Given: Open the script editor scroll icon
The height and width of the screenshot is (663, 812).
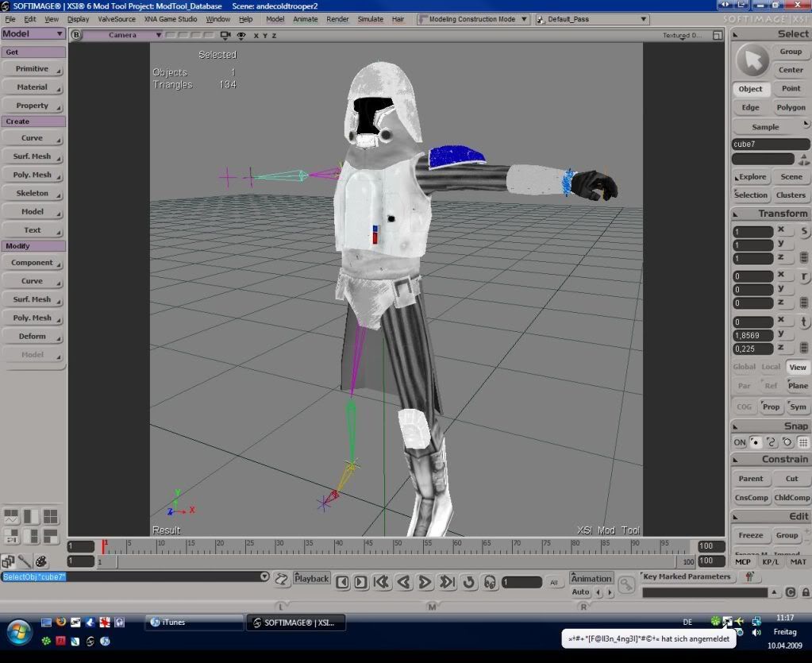Looking at the screenshot, I should coord(281,580).
